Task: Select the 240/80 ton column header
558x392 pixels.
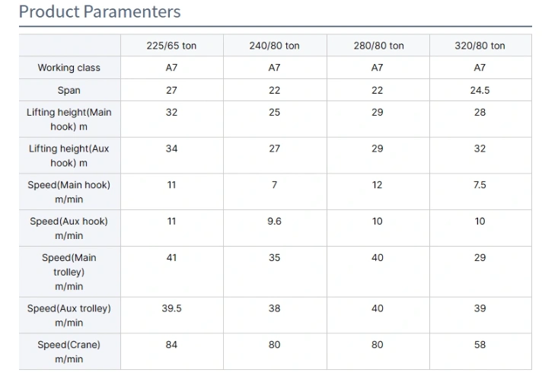Action: point(274,46)
